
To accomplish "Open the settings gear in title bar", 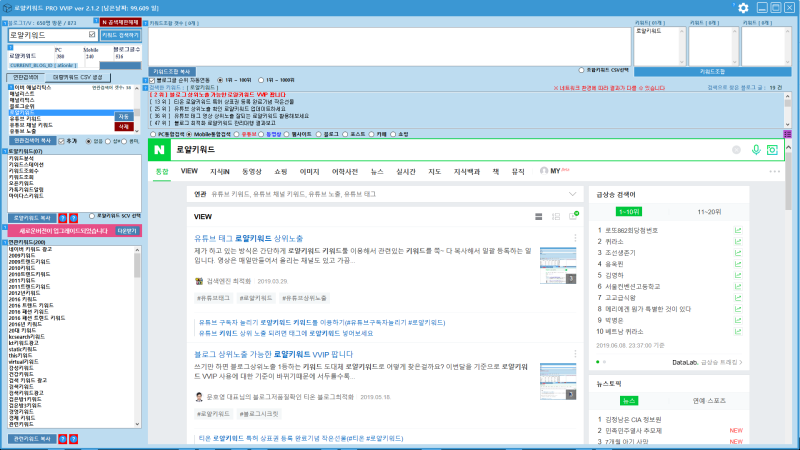I will [743, 8].
